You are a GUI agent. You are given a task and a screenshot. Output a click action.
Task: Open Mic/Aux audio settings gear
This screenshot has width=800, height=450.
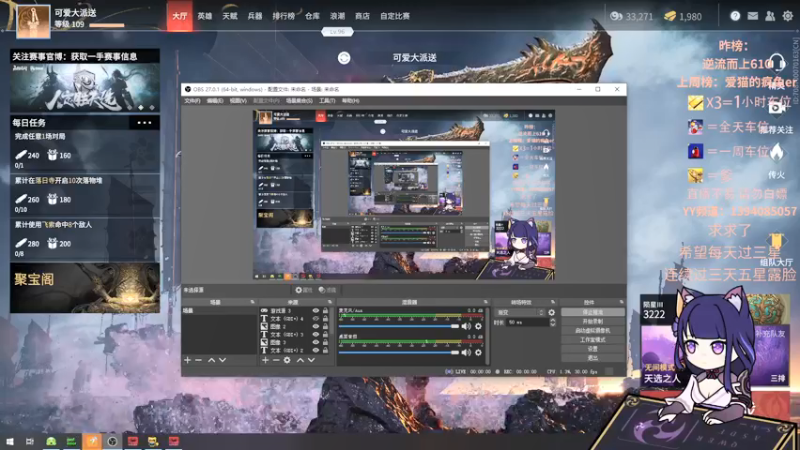478,326
